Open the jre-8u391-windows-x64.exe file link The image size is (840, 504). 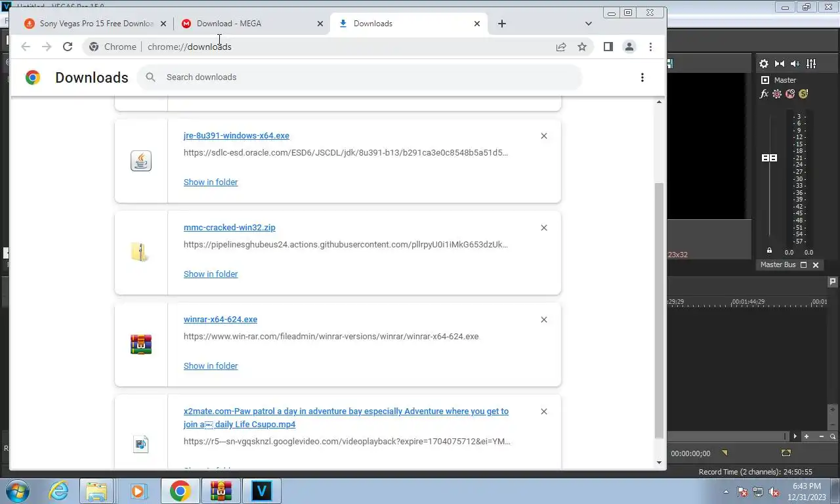pyautogui.click(x=236, y=136)
